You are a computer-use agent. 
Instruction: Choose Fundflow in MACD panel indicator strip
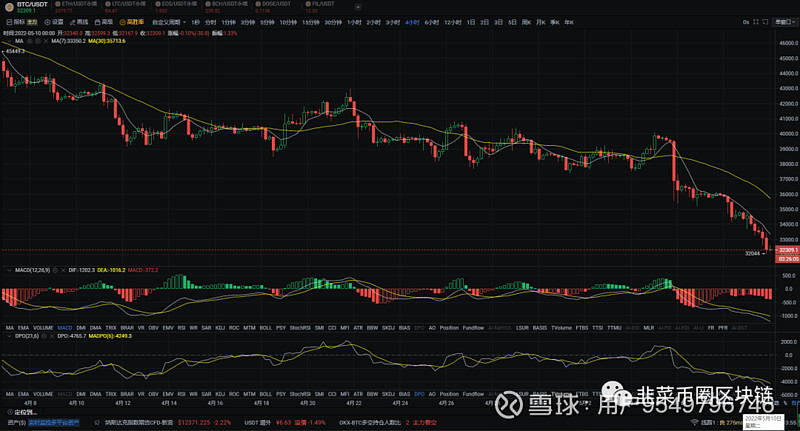473,328
